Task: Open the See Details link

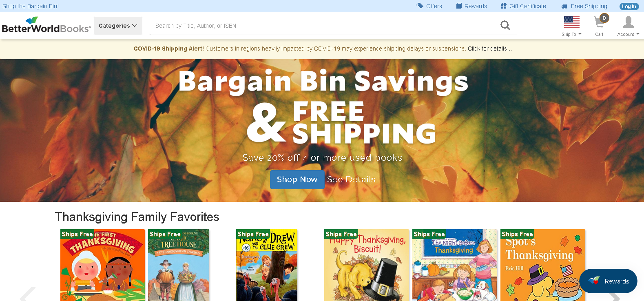Action: [351, 179]
